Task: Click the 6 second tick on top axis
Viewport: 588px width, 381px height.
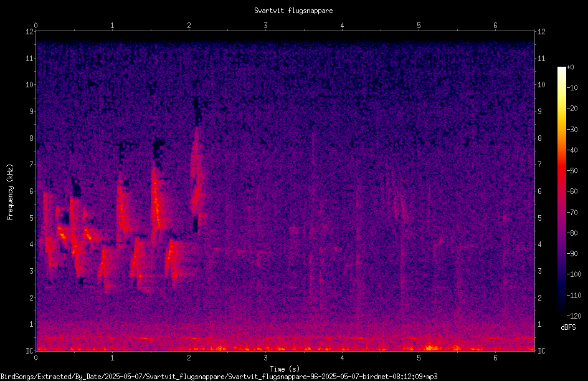Action: tap(495, 26)
